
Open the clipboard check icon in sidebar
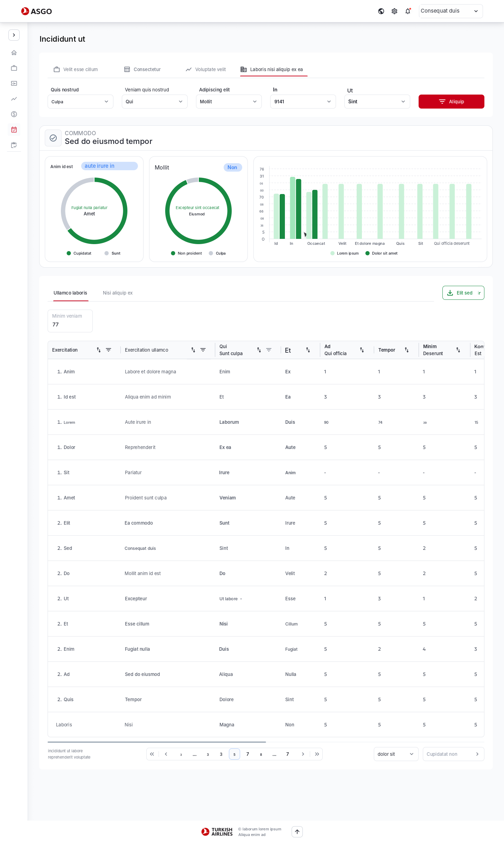(14, 145)
